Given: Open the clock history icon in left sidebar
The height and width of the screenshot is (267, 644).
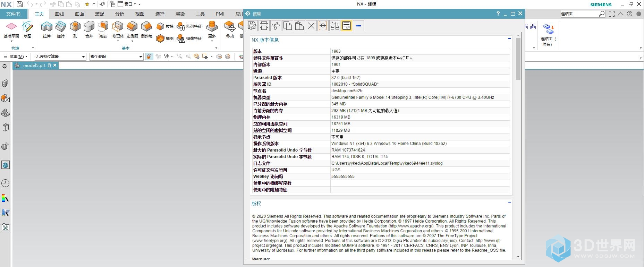Looking at the screenshot, I should [5, 183].
